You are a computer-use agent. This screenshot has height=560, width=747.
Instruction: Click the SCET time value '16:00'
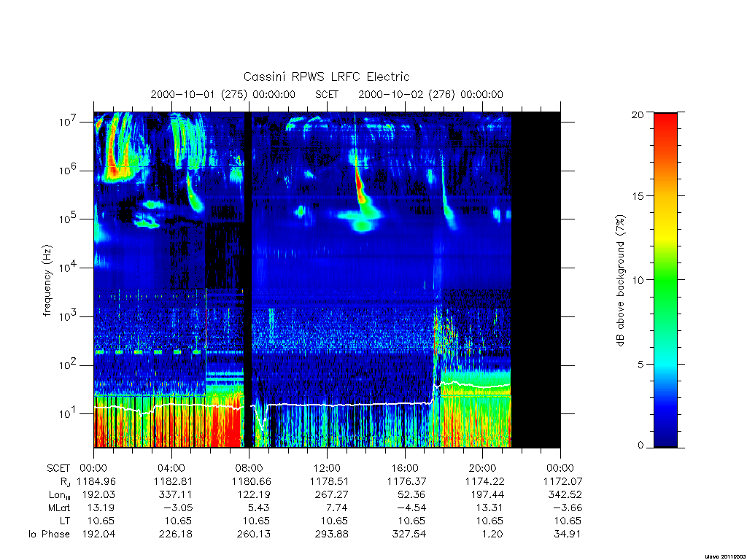coord(405,468)
